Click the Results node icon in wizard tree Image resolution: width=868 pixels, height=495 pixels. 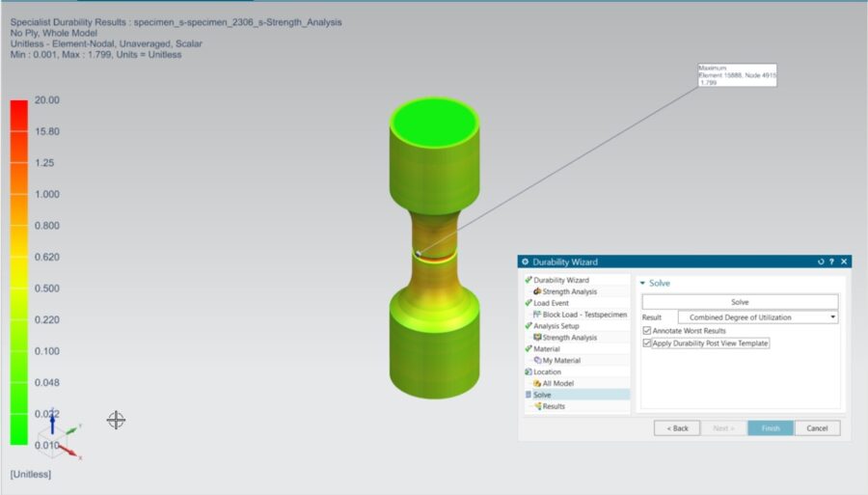point(536,406)
